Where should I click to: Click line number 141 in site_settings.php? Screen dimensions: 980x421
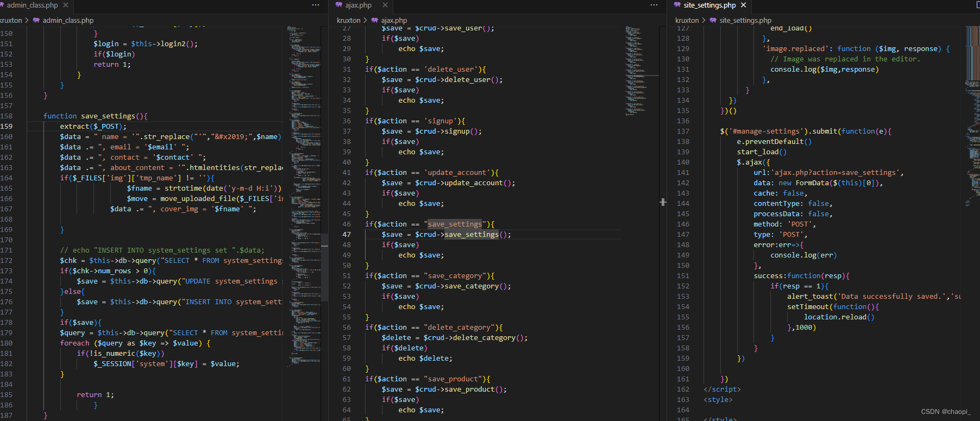683,173
